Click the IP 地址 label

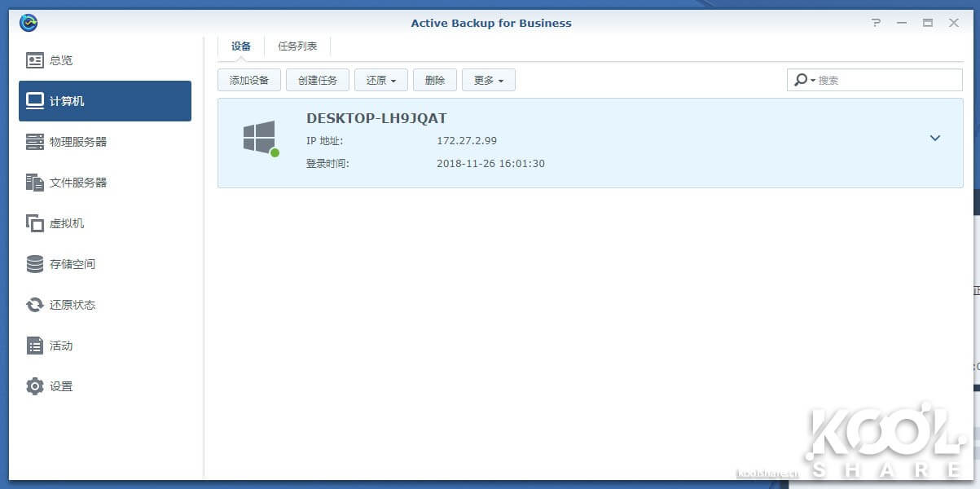[325, 140]
